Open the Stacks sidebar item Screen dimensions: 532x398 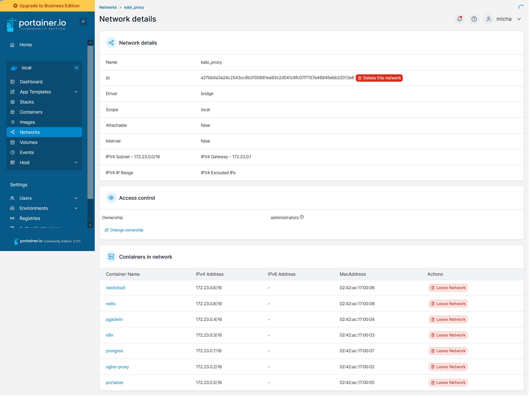coord(27,102)
